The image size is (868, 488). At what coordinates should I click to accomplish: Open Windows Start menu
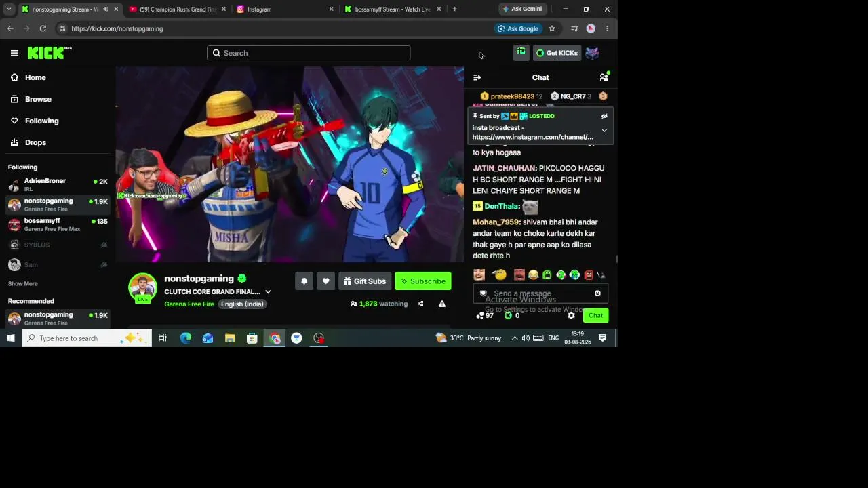coord(10,338)
